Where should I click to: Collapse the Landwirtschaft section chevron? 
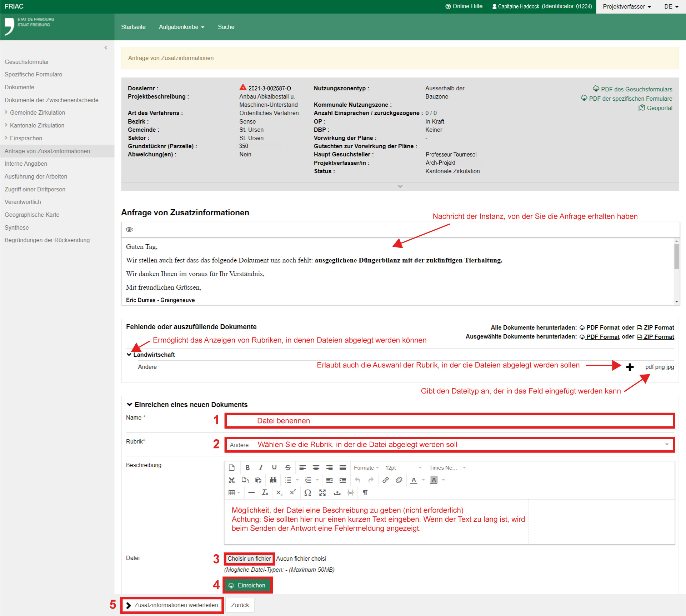click(129, 355)
